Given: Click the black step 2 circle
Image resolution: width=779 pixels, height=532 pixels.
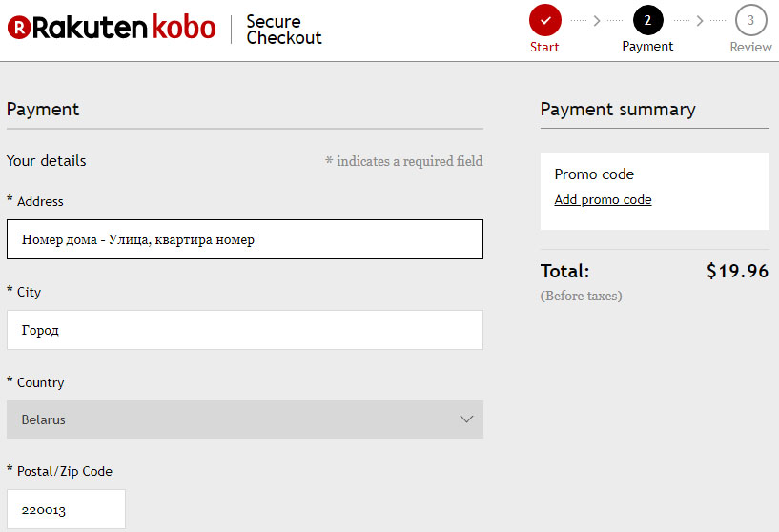Looking at the screenshot, I should [x=648, y=20].
